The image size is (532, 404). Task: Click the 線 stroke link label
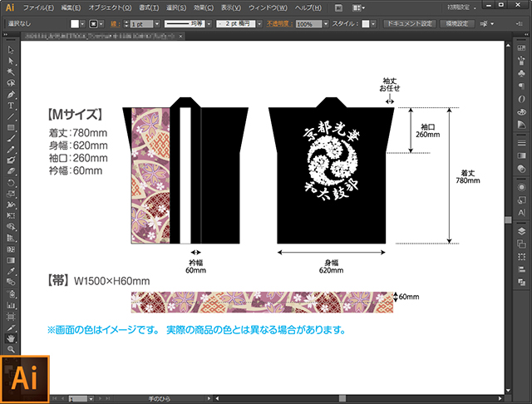116,24
